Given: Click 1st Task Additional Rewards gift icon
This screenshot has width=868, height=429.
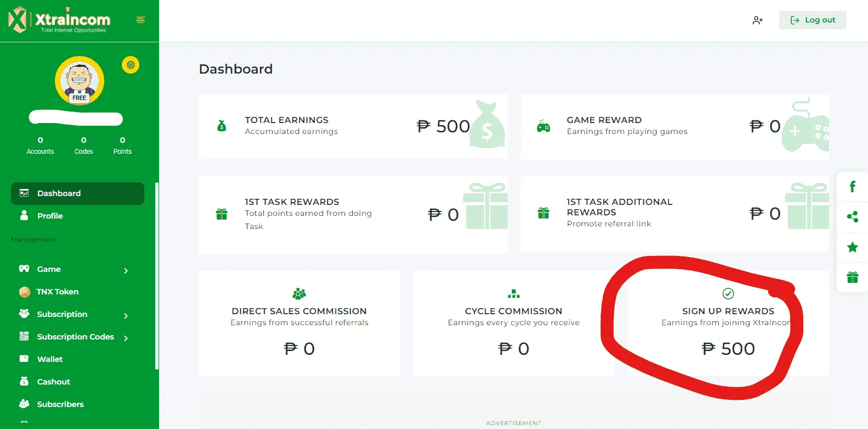Looking at the screenshot, I should tap(543, 213).
